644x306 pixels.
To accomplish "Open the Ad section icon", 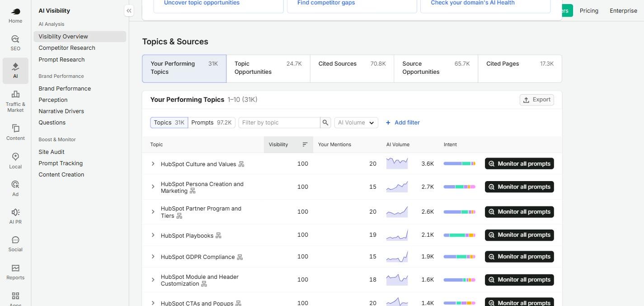I will 15,184.
